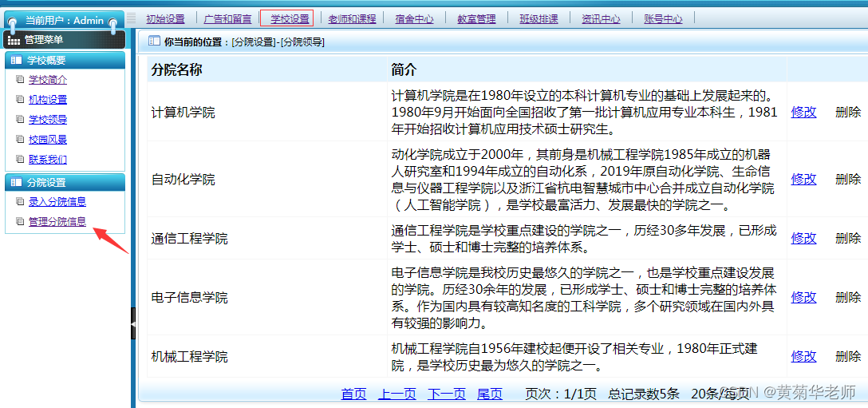Click the grip icon left of 初始设置

[131, 18]
